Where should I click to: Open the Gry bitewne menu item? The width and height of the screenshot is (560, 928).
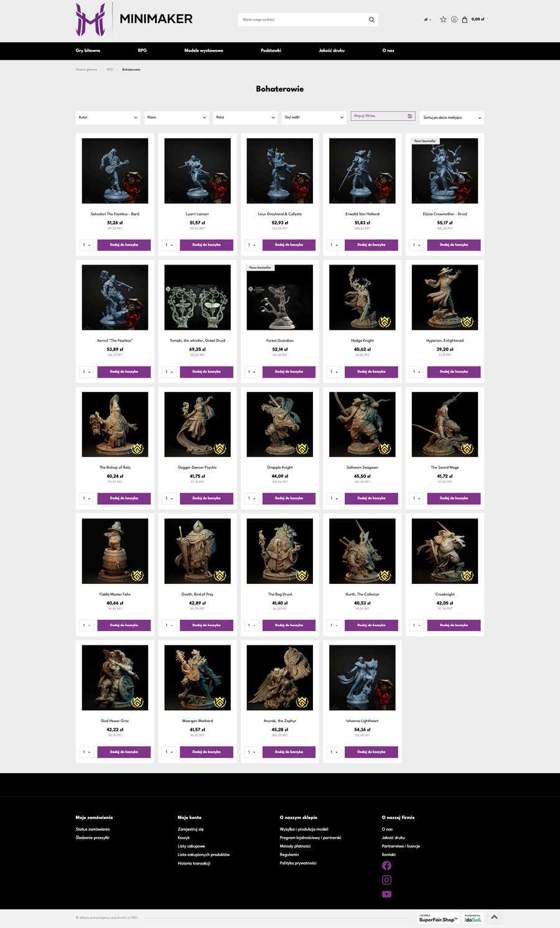pyautogui.click(x=88, y=50)
